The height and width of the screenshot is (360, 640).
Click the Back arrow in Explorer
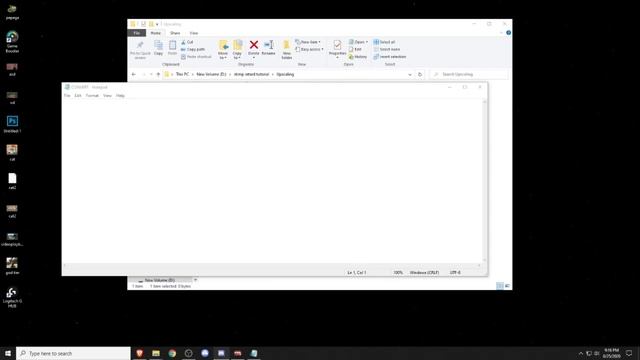click(x=133, y=74)
